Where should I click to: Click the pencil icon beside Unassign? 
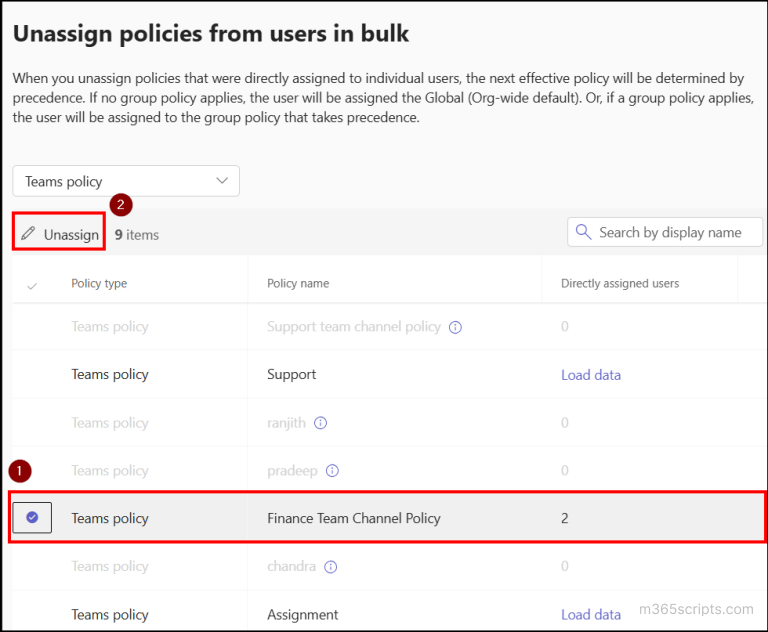(28, 234)
